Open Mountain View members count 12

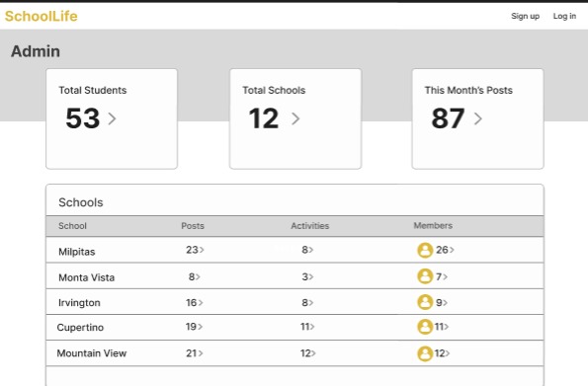coord(442,353)
